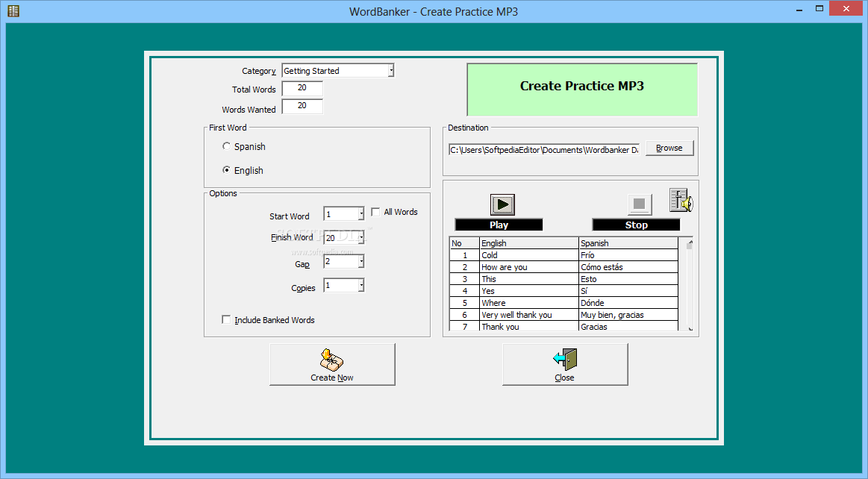
Task: Click Browse for destination folder
Action: point(669,148)
